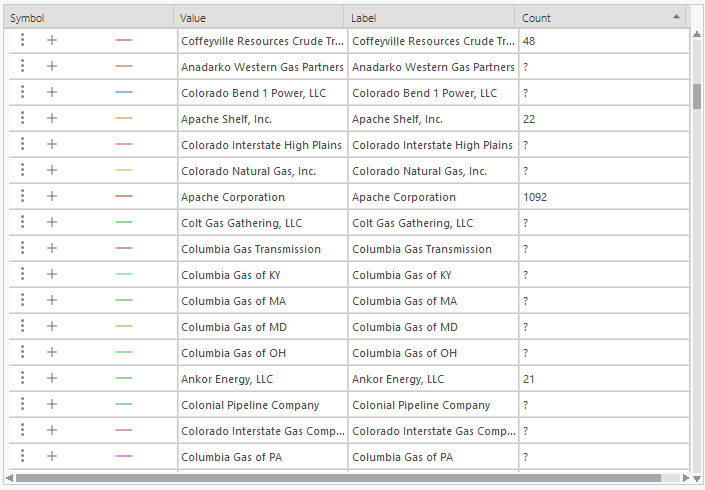Click the Count cell showing 48
The image size is (705, 490).
[604, 40]
